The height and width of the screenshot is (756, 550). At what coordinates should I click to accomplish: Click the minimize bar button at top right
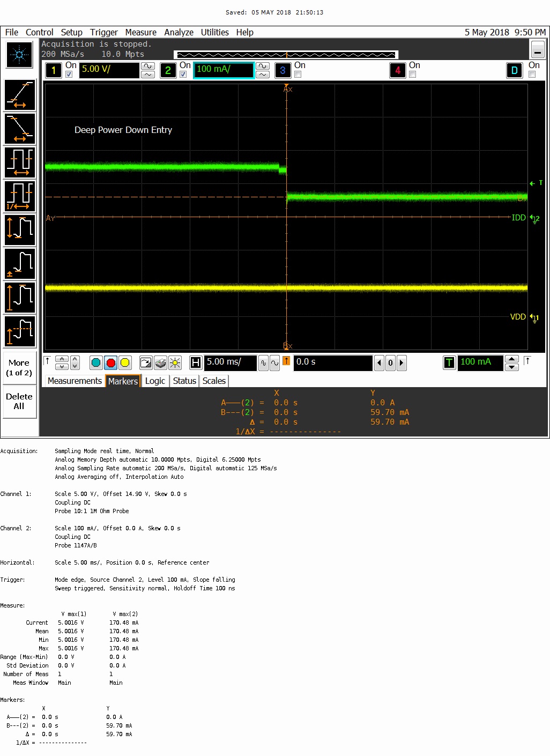pyautogui.click(x=538, y=50)
